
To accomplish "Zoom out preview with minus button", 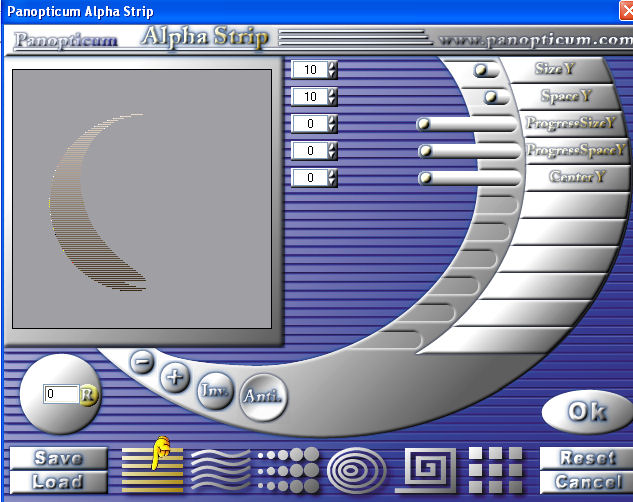I will point(142,362).
